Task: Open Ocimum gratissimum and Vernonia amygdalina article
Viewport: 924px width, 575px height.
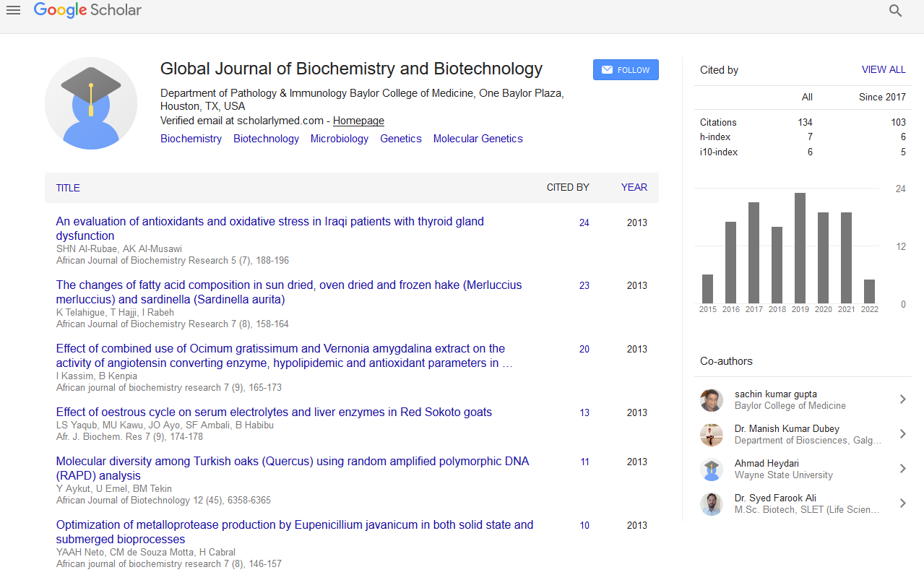Action: click(x=285, y=355)
